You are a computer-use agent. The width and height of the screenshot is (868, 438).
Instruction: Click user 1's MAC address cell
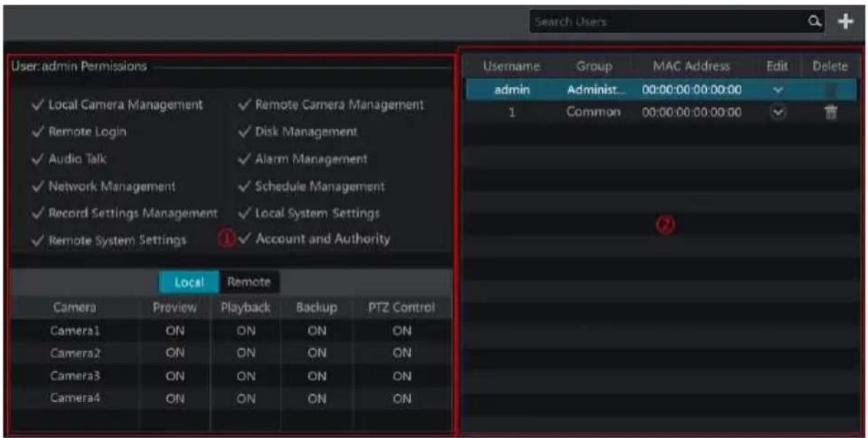click(692, 112)
